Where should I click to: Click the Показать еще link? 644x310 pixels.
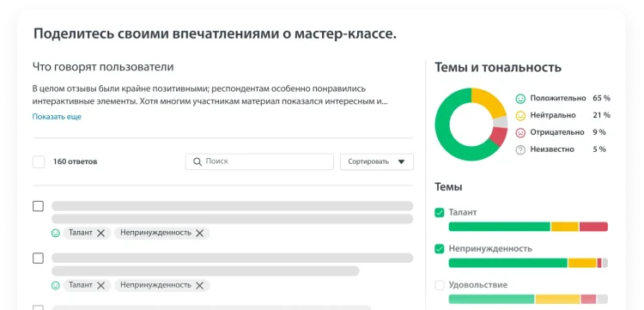coord(57,117)
